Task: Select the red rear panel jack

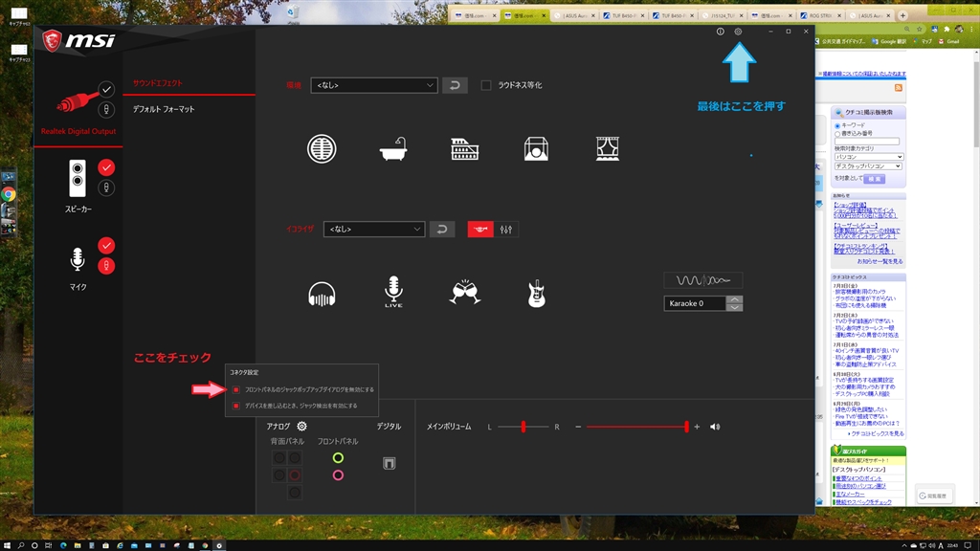Action: (295, 475)
